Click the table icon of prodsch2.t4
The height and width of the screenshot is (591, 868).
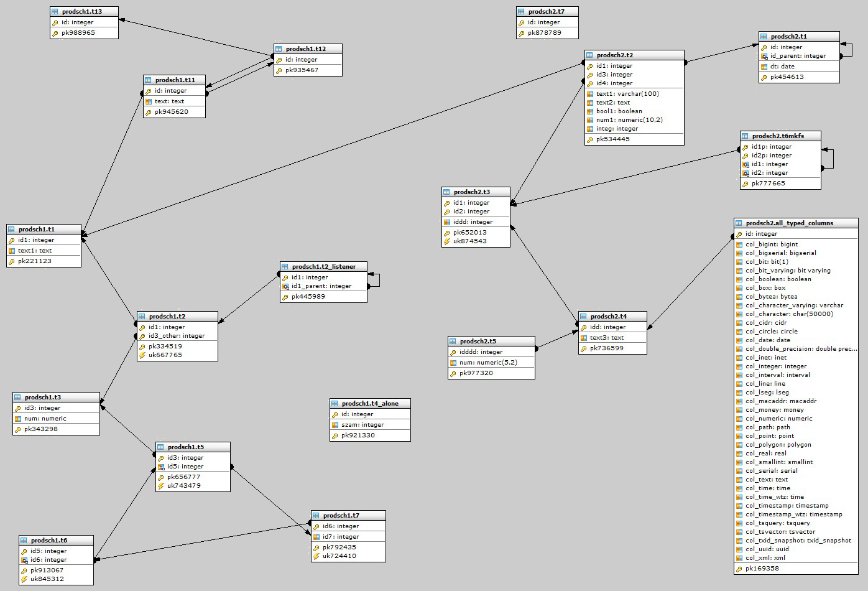click(x=584, y=317)
